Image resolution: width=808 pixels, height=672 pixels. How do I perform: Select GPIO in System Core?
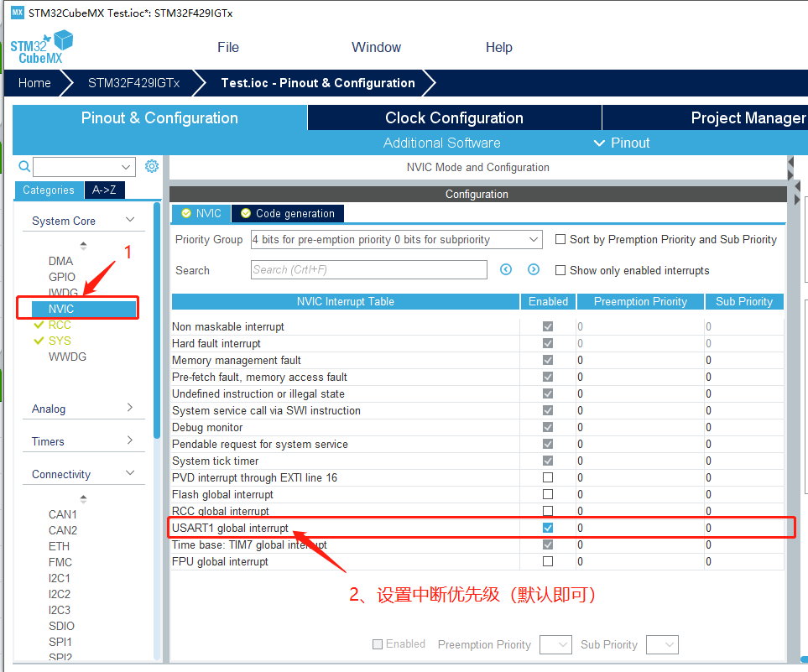pos(62,277)
